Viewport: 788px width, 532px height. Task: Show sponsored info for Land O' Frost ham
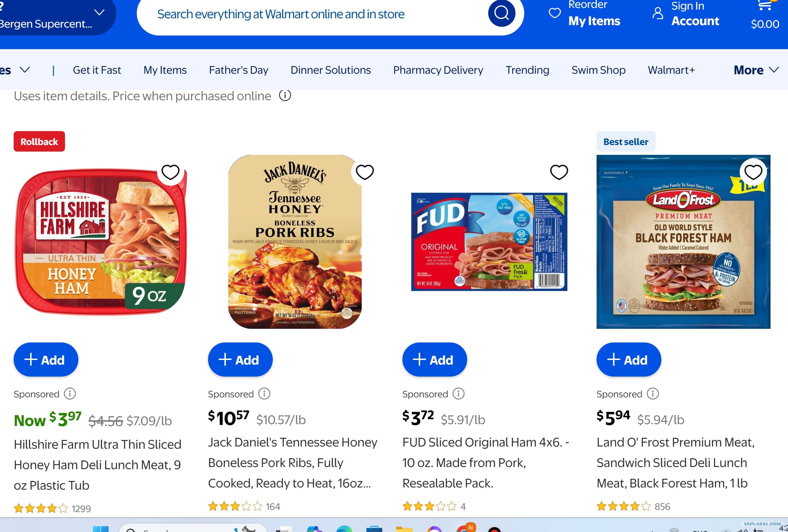coord(653,394)
